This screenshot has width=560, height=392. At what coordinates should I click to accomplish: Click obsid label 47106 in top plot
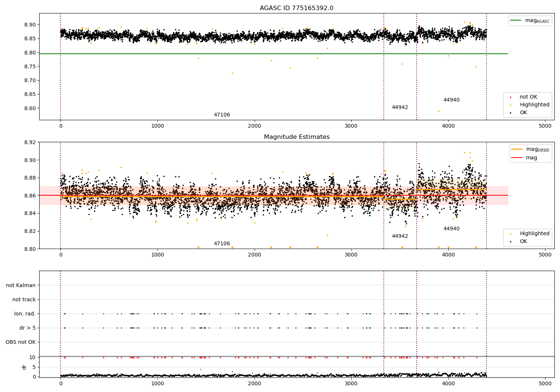(222, 115)
